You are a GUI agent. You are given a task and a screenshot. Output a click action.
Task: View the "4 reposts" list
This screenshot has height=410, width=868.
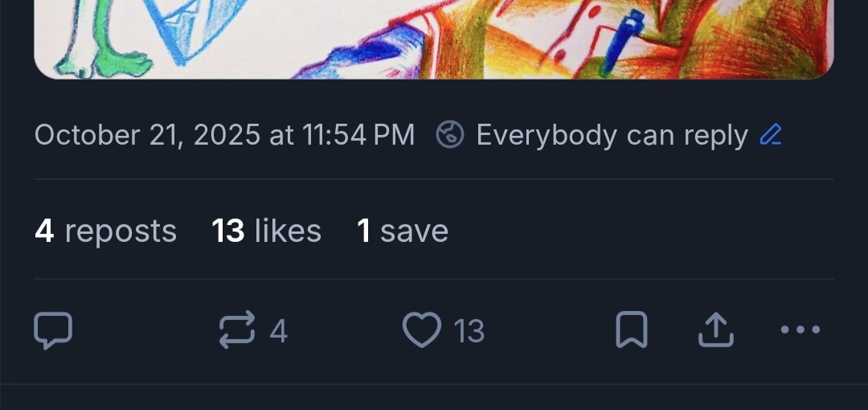(x=105, y=232)
